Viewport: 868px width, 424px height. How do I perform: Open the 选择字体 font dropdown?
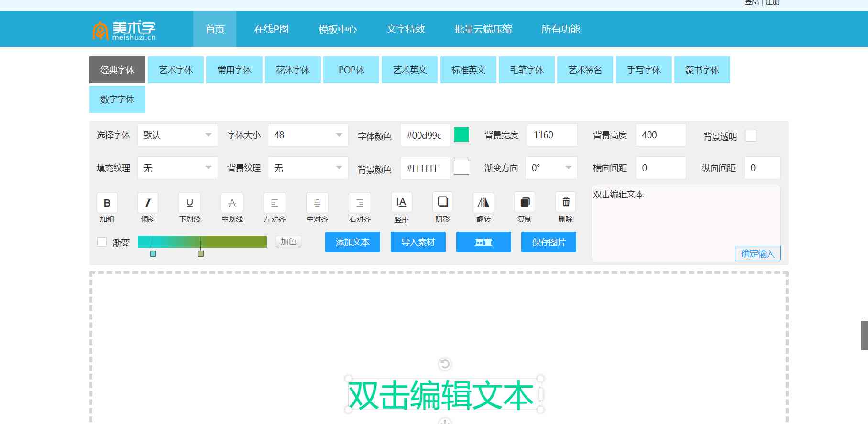[x=177, y=135]
